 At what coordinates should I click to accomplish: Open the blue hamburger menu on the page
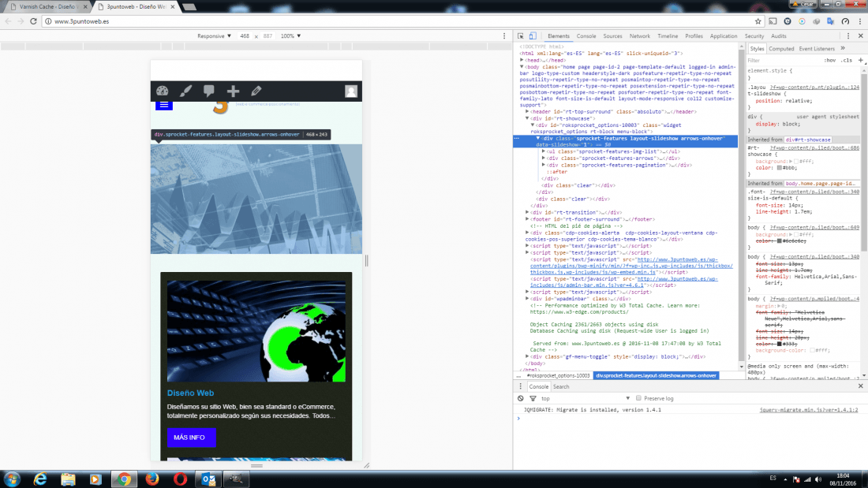pyautogui.click(x=164, y=105)
